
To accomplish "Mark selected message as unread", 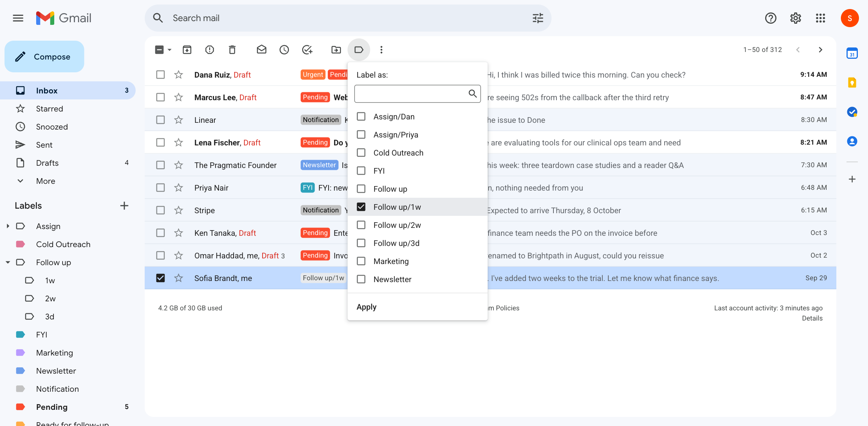I will (261, 50).
